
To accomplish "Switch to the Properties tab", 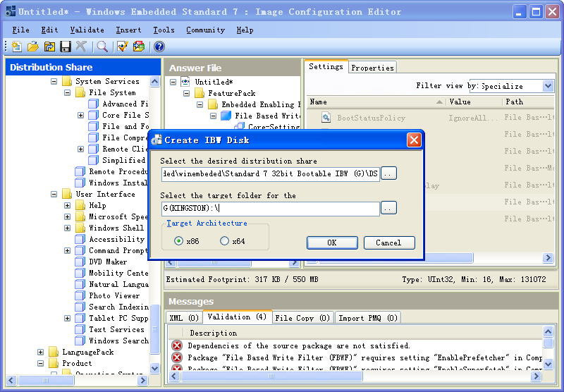I will click(372, 68).
